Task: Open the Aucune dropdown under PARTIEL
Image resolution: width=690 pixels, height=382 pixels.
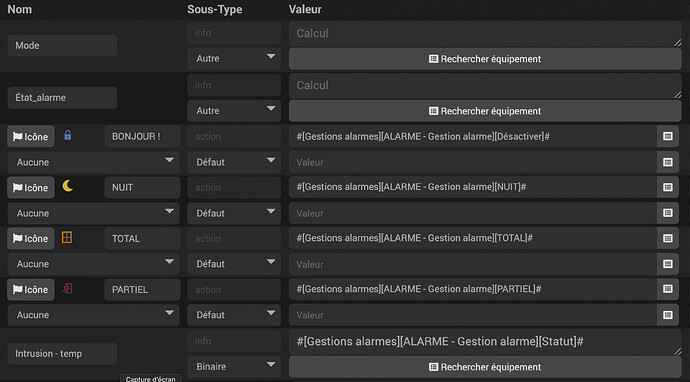Action: [93, 315]
